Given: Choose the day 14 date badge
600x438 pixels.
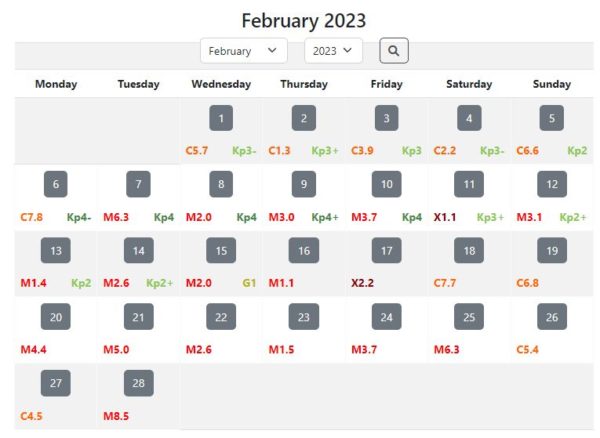Looking at the screenshot, I should 138,251.
